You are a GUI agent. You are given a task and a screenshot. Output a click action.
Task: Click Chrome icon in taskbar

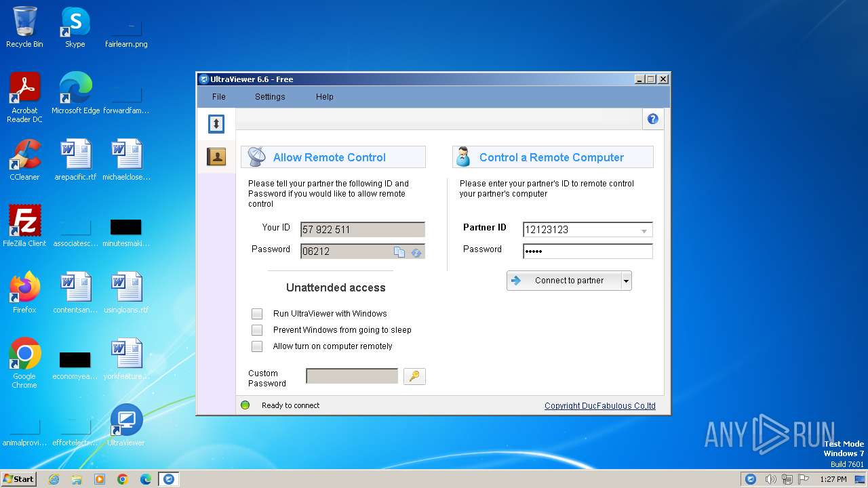click(x=123, y=479)
